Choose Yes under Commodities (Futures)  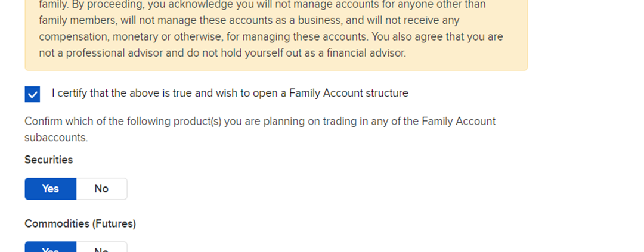pyautogui.click(x=51, y=248)
